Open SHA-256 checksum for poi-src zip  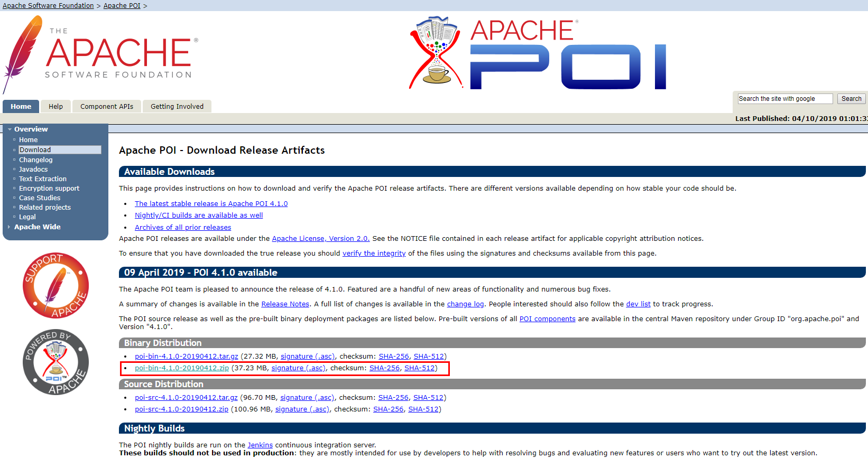pos(389,409)
